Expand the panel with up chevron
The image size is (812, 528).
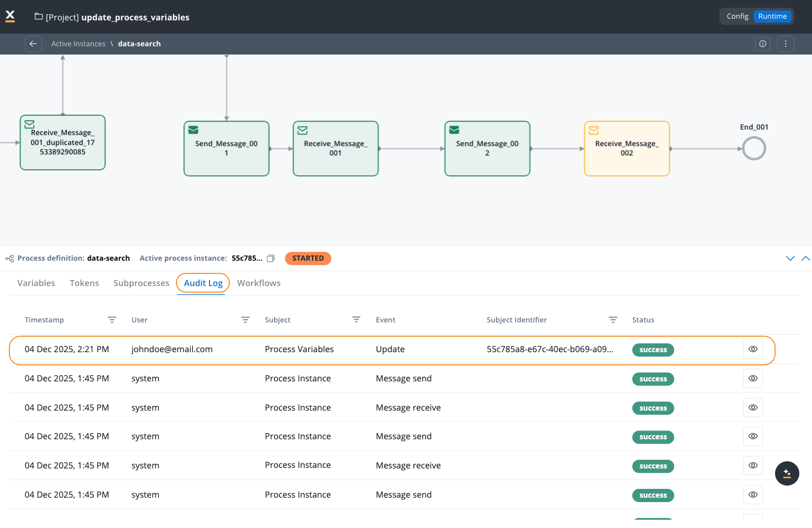click(805, 258)
